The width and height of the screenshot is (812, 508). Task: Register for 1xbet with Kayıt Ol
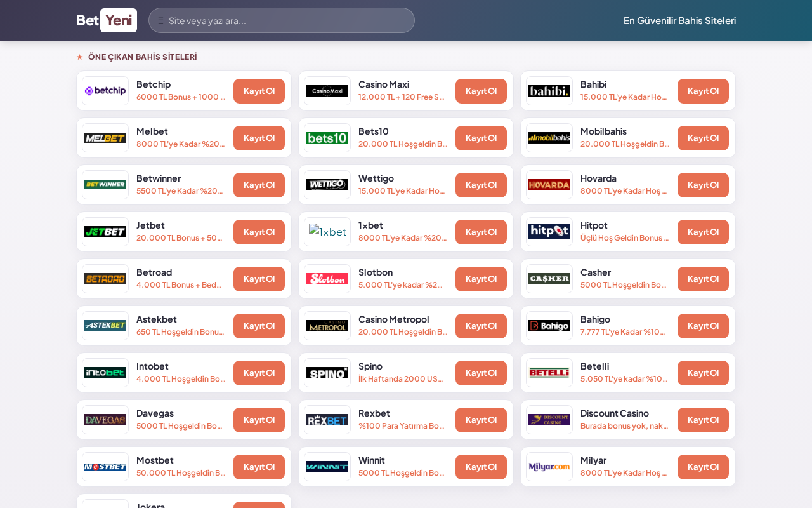481,232
